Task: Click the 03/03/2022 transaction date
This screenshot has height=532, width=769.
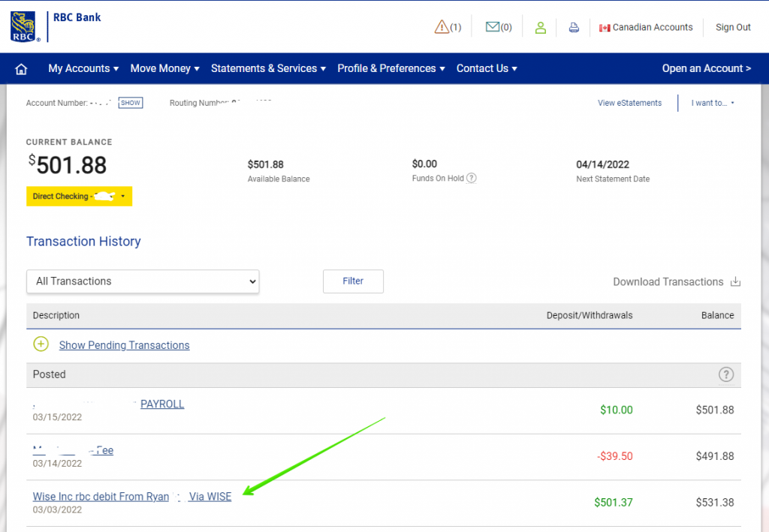Action: point(57,510)
